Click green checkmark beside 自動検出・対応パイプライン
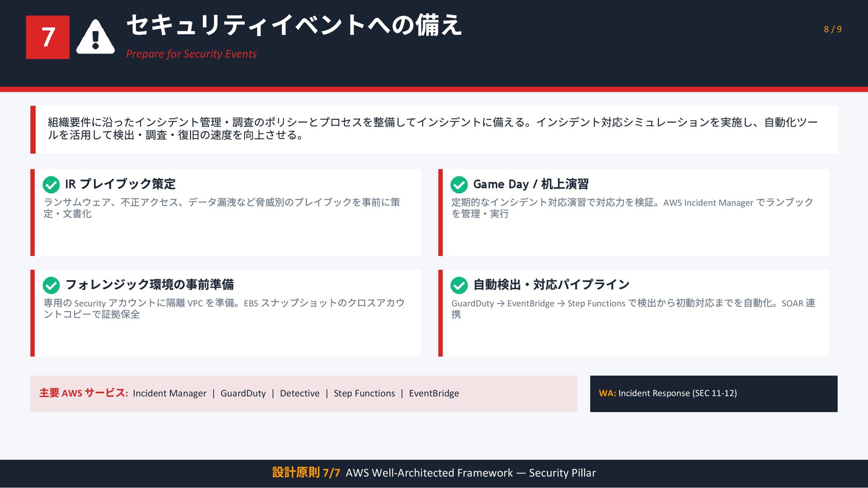 [459, 285]
